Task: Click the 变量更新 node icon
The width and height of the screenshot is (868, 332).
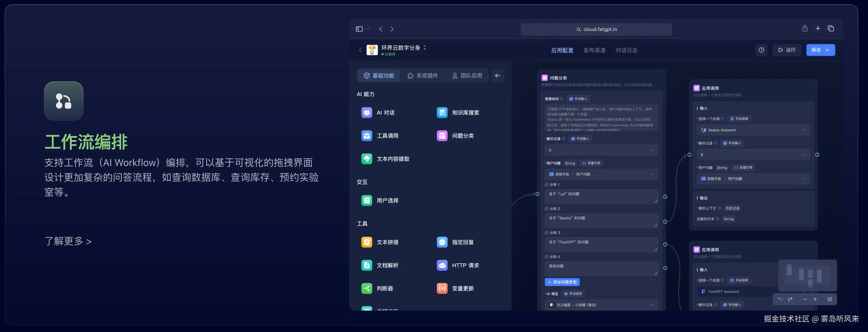Action: click(x=442, y=288)
